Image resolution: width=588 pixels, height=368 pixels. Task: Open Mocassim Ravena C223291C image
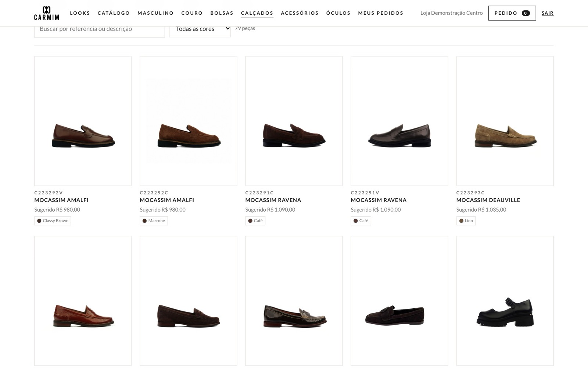[x=294, y=121]
